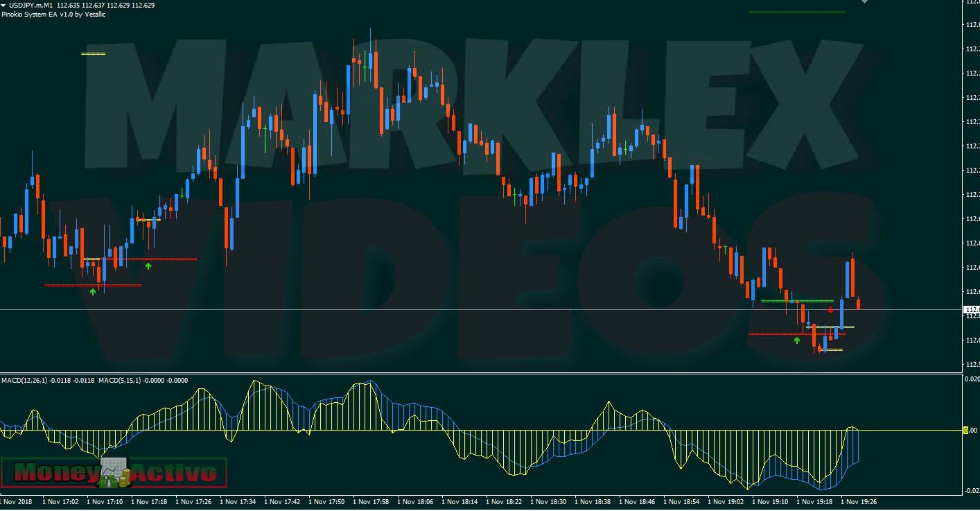Viewport: 980px width, 511px height.
Task: Click the 0.020 value on MACD scale
Action: click(x=972, y=379)
